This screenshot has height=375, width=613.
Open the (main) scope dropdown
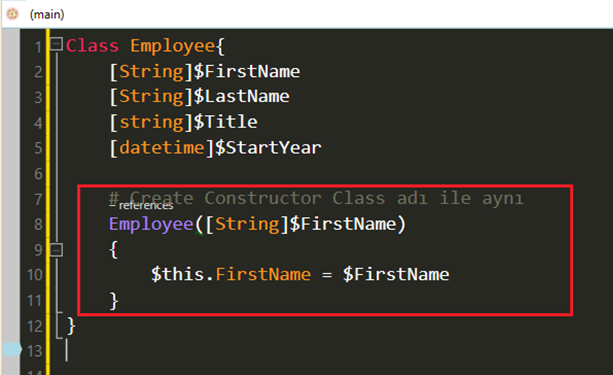point(47,14)
